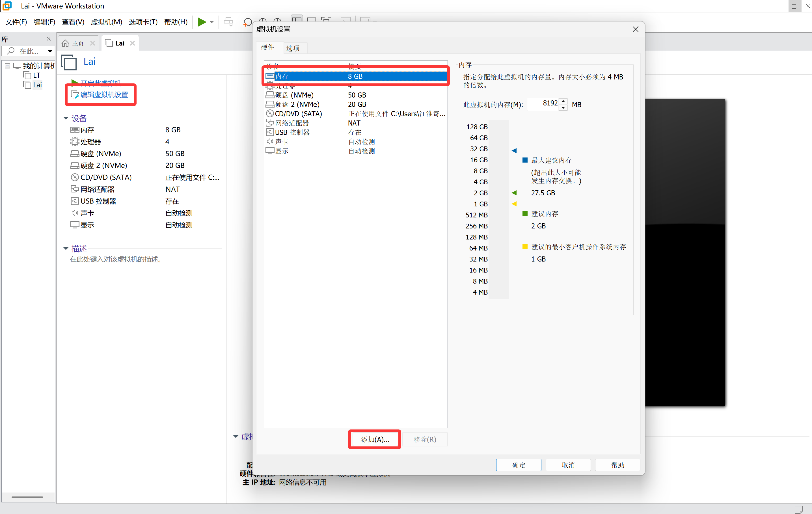Close the library panel with its X
This screenshot has width=812, height=514.
[x=49, y=39]
